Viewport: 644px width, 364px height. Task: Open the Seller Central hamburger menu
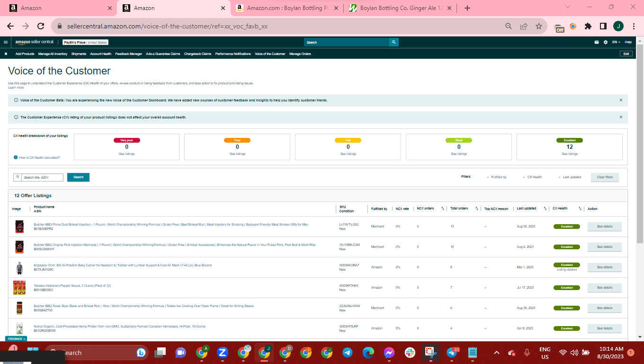click(6, 42)
